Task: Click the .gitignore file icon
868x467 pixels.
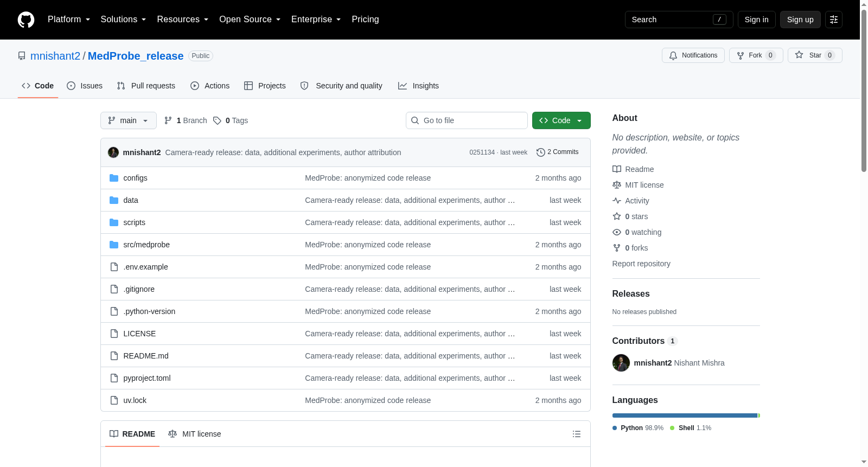Action: pos(114,289)
